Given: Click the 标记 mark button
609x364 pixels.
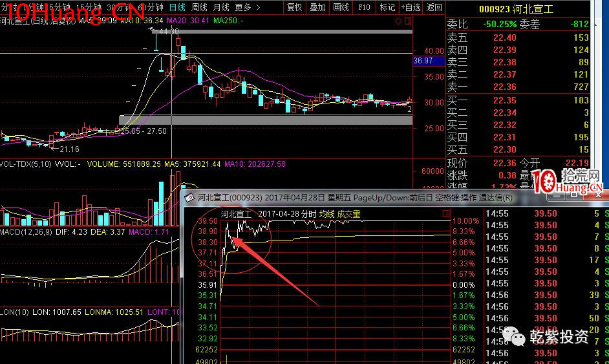Looking at the screenshot, I should [387, 7].
